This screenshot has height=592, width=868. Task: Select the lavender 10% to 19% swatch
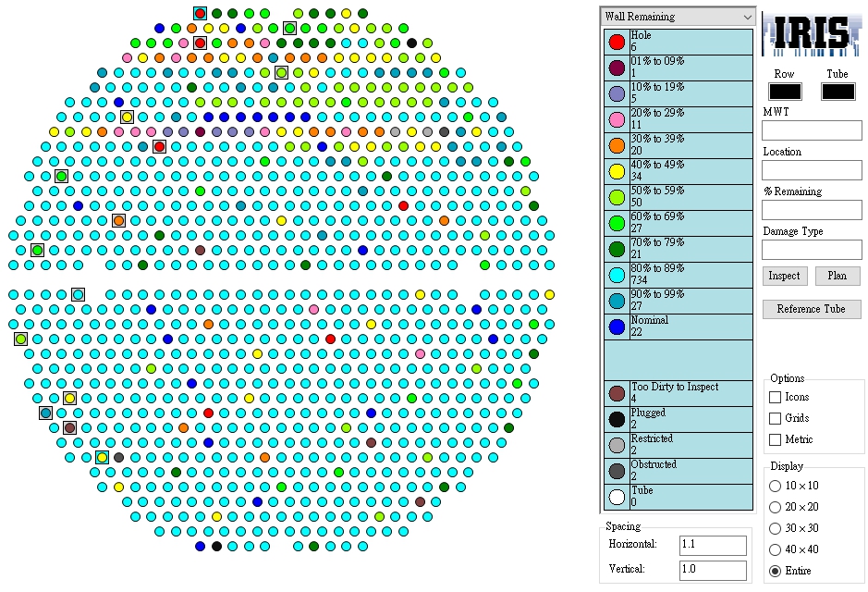tap(617, 93)
